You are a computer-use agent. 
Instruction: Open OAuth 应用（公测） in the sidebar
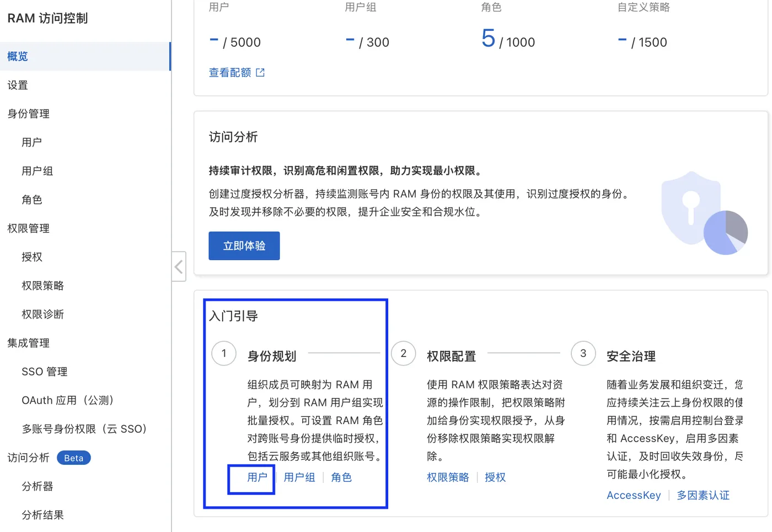pyautogui.click(x=67, y=400)
